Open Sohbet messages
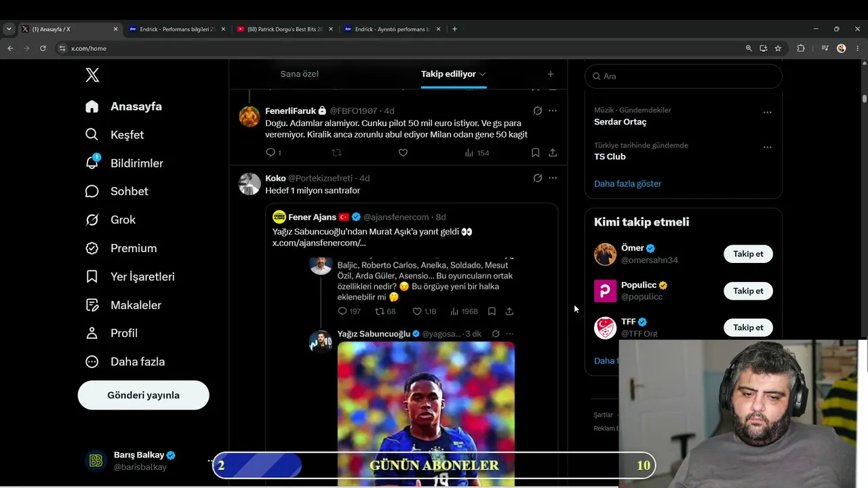 tap(117, 191)
